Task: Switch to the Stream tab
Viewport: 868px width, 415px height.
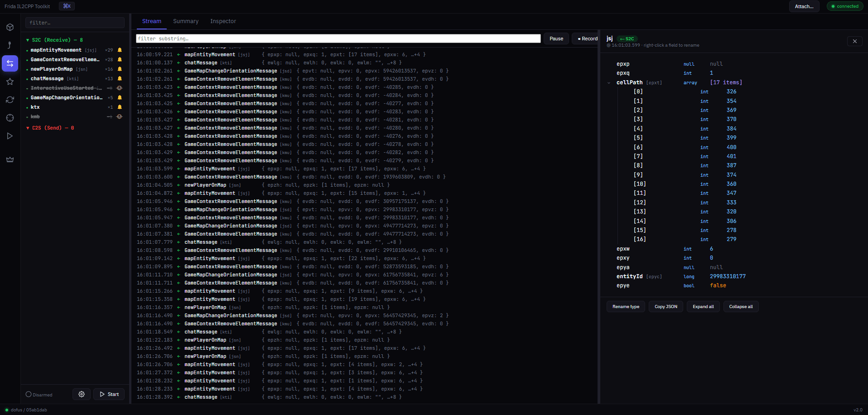Action: point(152,21)
